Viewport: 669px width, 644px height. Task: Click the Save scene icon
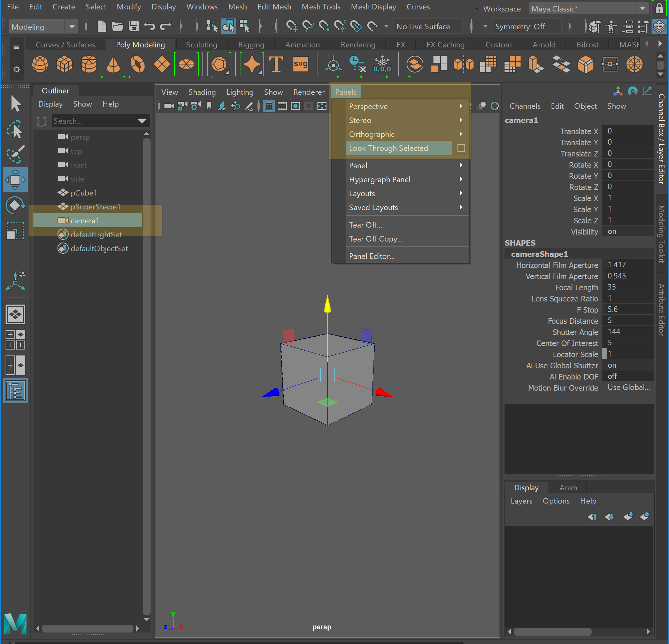134,26
